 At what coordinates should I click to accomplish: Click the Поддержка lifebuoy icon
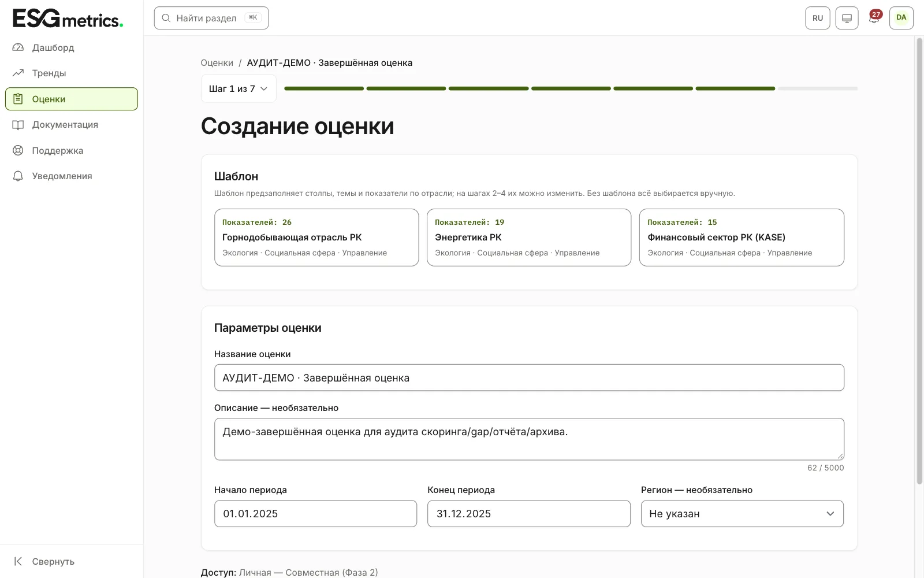pyautogui.click(x=18, y=150)
